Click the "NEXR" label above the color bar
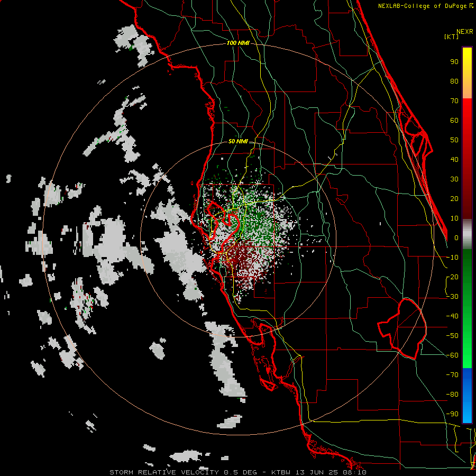The width and height of the screenshot is (476, 476). (x=465, y=32)
